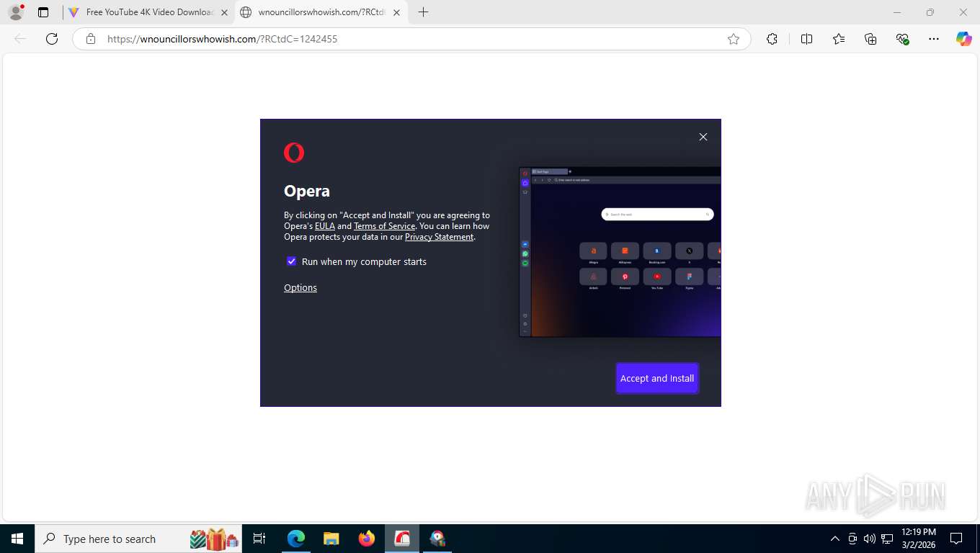Viewport: 980px width, 553px height.
Task: Click the Accept and Install button
Action: 656,378
